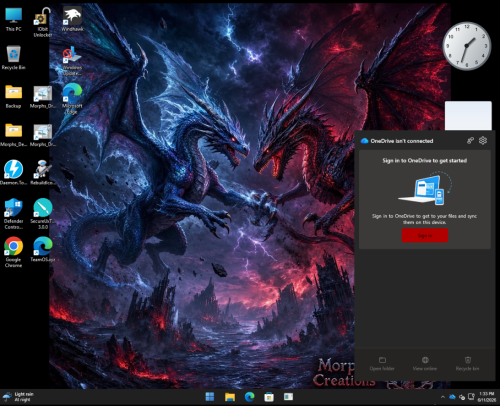The image size is (500, 406).
Task: Select the SecureUxT... 3.0.0 desktop shortcut
Action: click(43, 214)
